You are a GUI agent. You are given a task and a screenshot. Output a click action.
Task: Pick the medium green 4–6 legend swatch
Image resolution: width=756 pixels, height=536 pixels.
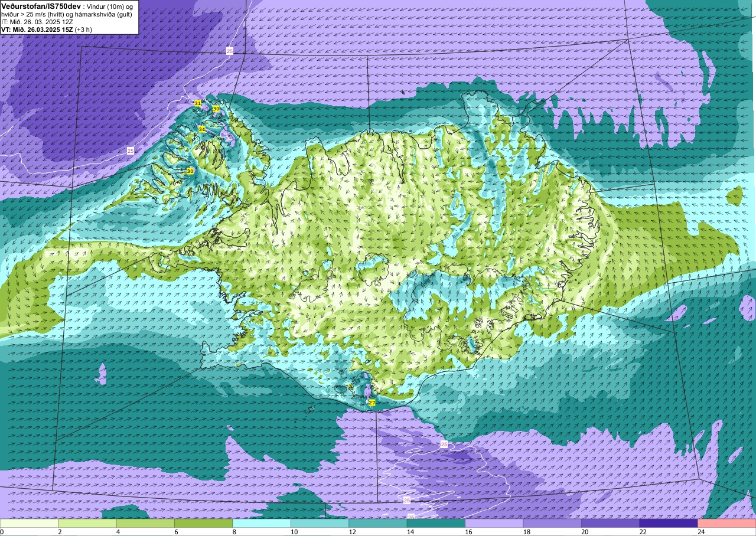coord(145,523)
